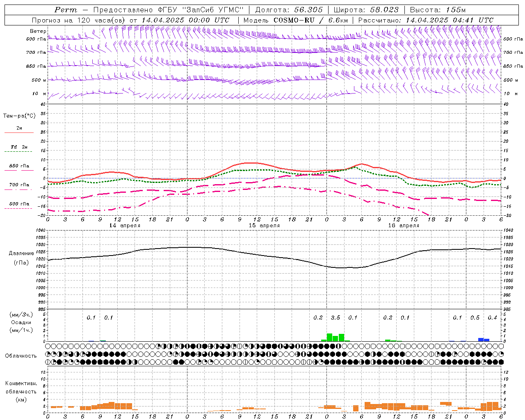The height and width of the screenshot is (420, 525).
Task: Click the "2м" temperature legend entry
Action: point(19,128)
